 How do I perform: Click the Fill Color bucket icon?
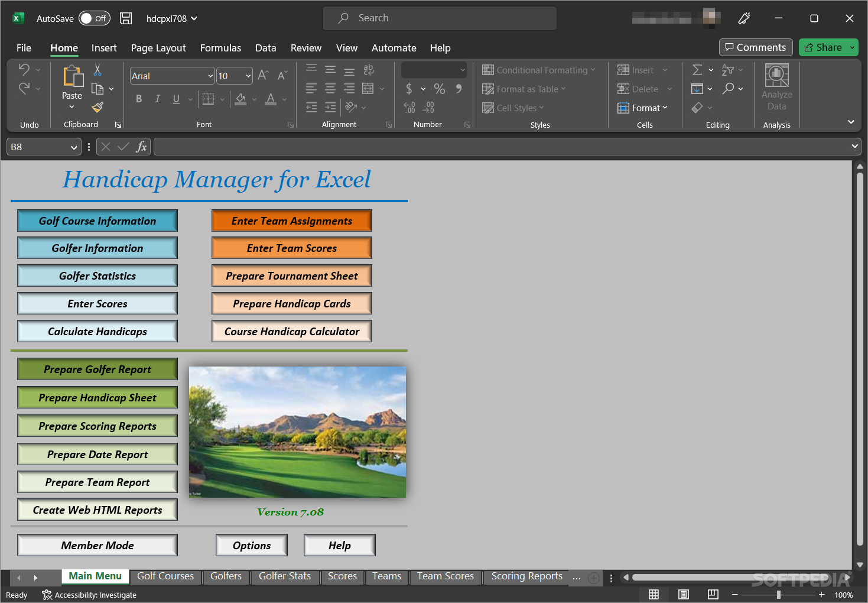click(240, 99)
